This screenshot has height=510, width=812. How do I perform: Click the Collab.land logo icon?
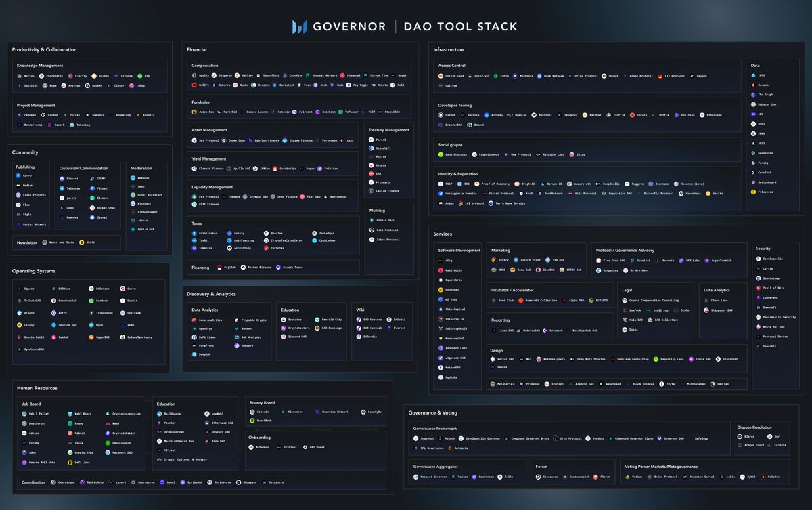[x=440, y=76]
